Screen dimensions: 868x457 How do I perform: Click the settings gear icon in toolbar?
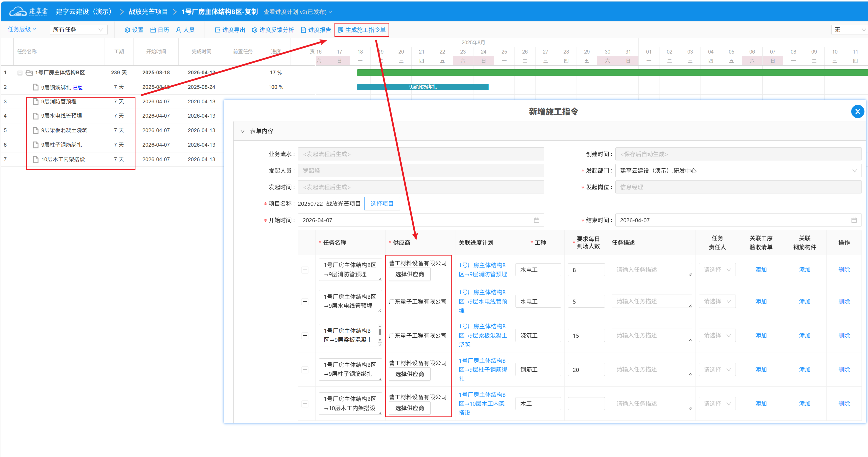pos(127,30)
